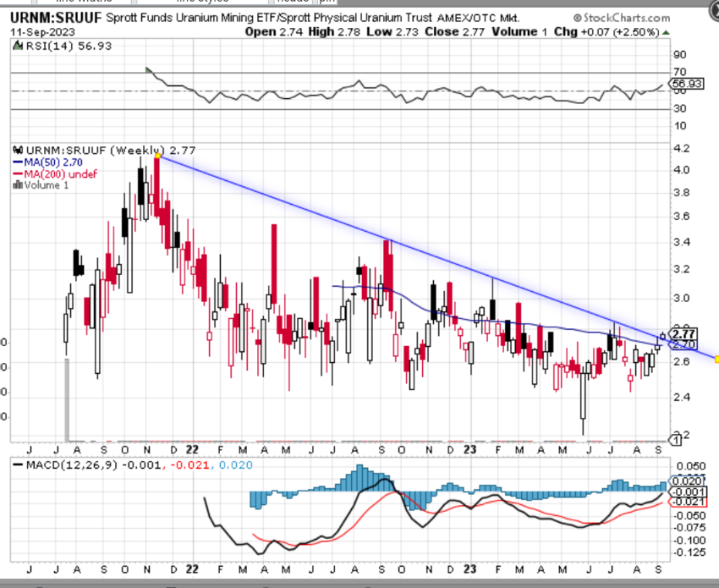
Task: Click the MA(200) undef legend entry
Action: pyautogui.click(x=61, y=173)
